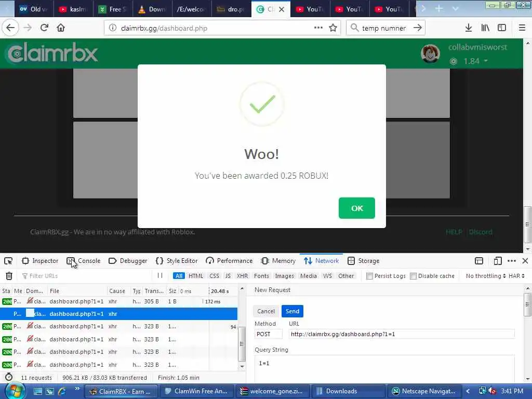Image resolution: width=532 pixels, height=399 pixels.
Task: Launch Internet Explorer from quick launch
Action: [x=62, y=391]
